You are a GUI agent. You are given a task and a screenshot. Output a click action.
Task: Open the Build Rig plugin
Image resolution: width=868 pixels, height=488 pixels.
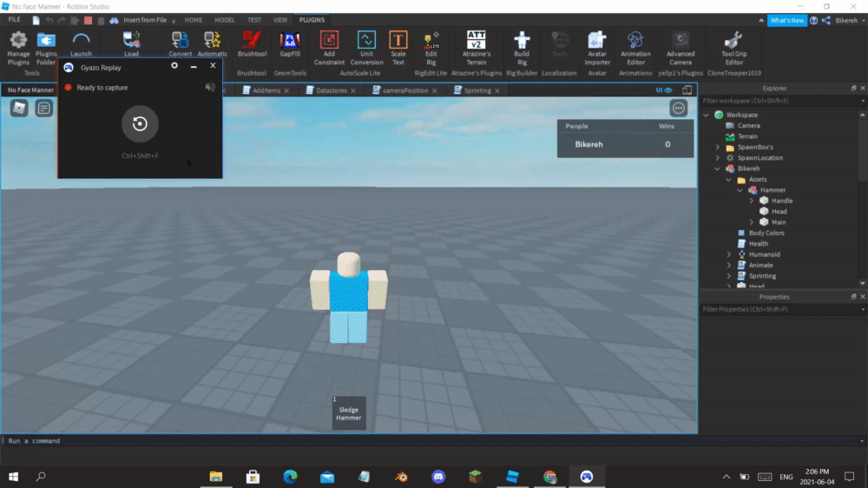point(522,48)
